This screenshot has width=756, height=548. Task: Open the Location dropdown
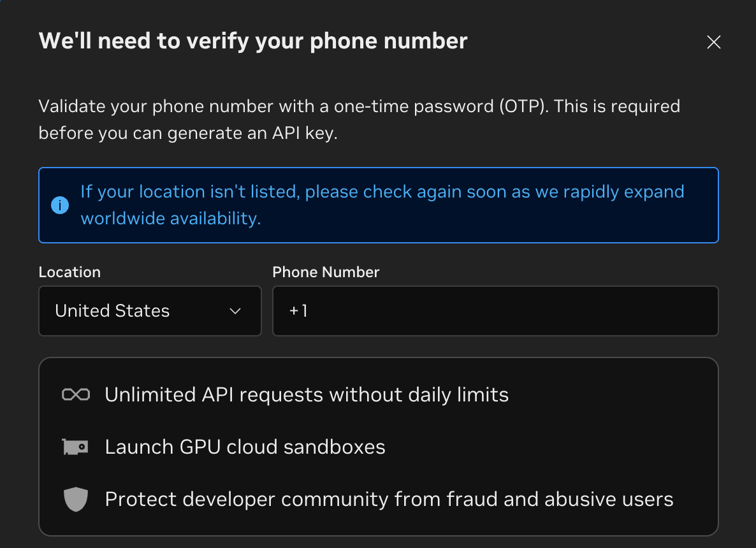(x=150, y=311)
